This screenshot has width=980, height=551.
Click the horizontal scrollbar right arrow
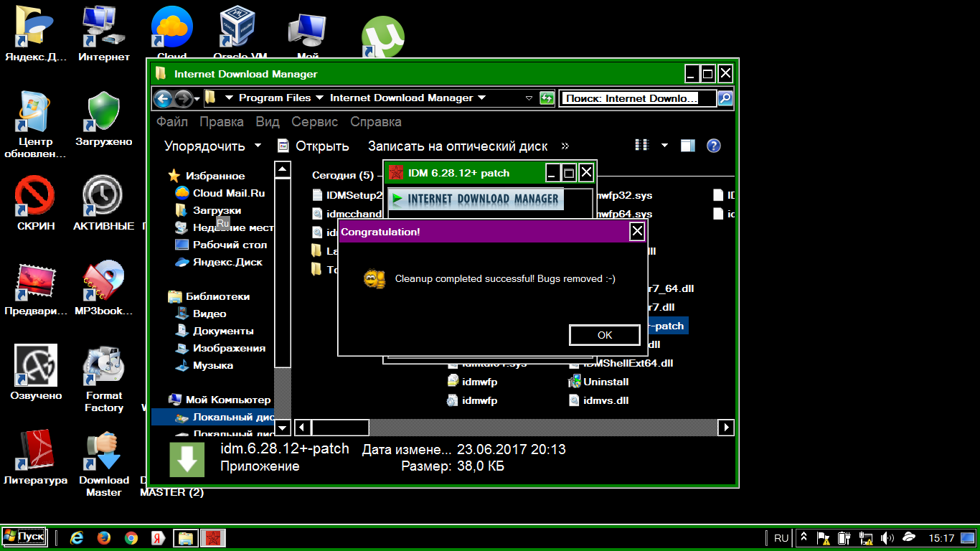point(726,428)
